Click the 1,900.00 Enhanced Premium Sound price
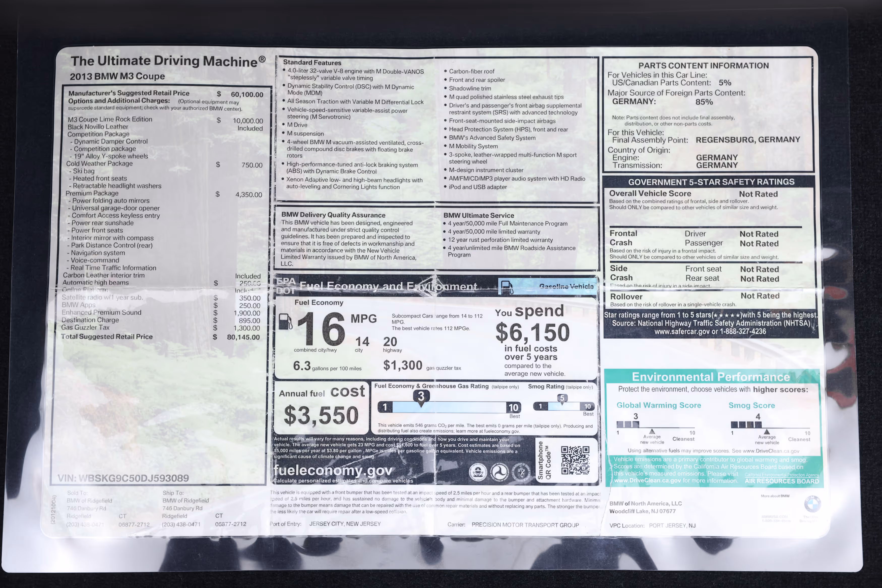The height and width of the screenshot is (588, 882). click(x=247, y=313)
